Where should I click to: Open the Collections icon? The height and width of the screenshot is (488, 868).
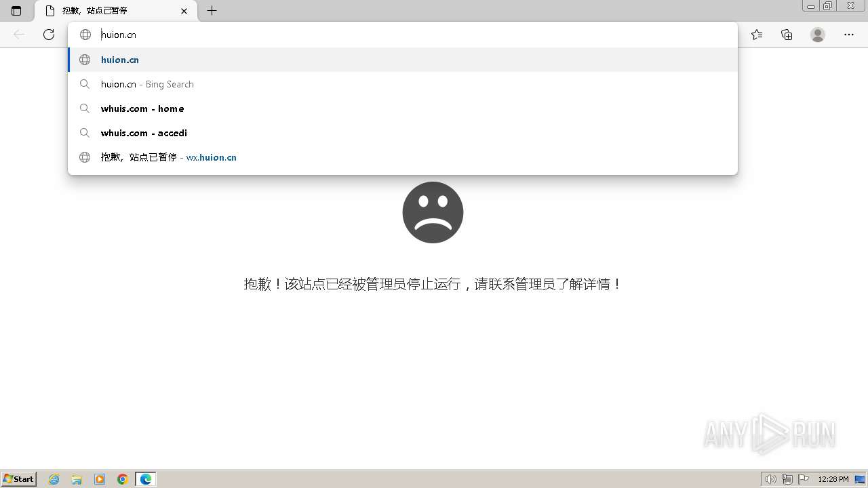pos(787,35)
